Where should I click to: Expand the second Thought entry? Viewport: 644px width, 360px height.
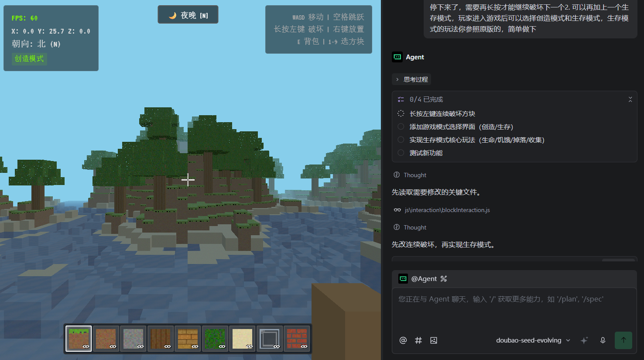(x=410, y=227)
